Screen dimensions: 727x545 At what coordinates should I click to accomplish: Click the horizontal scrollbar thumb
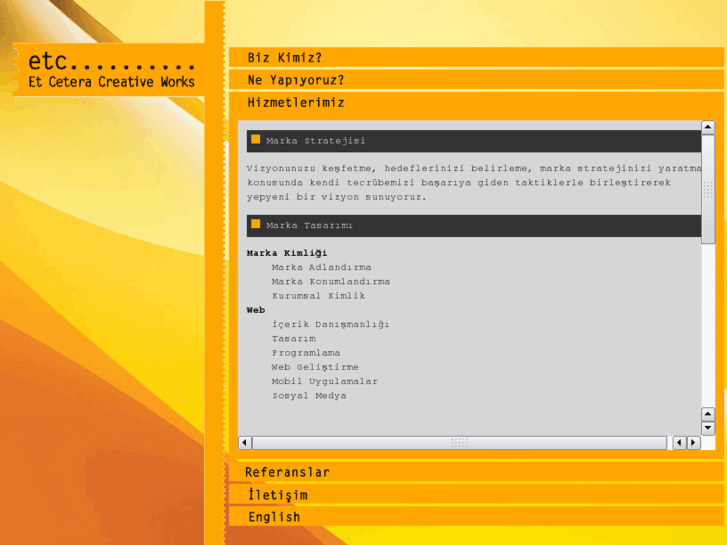click(459, 442)
